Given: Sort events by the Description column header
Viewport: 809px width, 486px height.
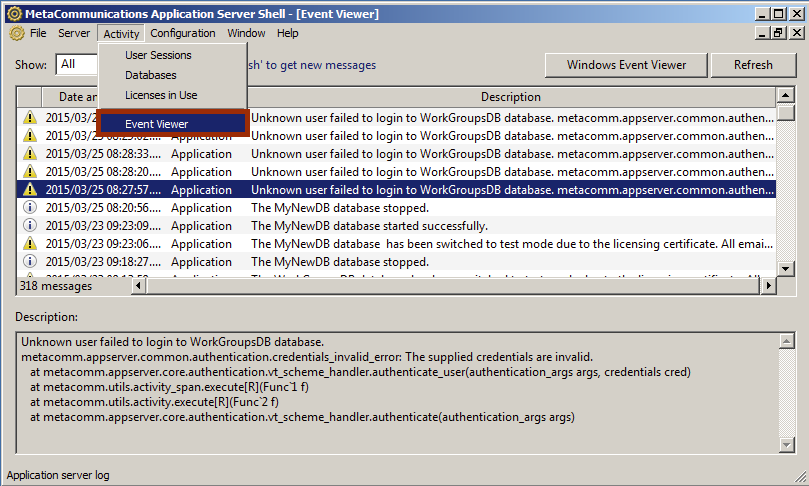Looking at the screenshot, I should [511, 97].
